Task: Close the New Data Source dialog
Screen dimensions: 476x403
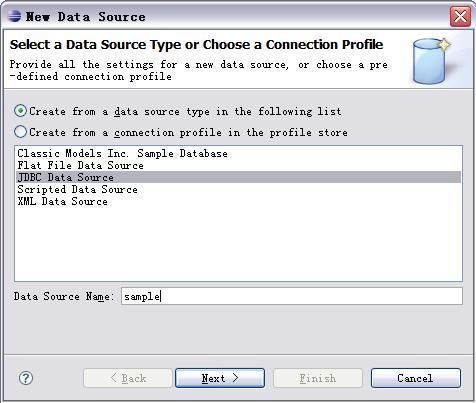Action: pos(460,16)
